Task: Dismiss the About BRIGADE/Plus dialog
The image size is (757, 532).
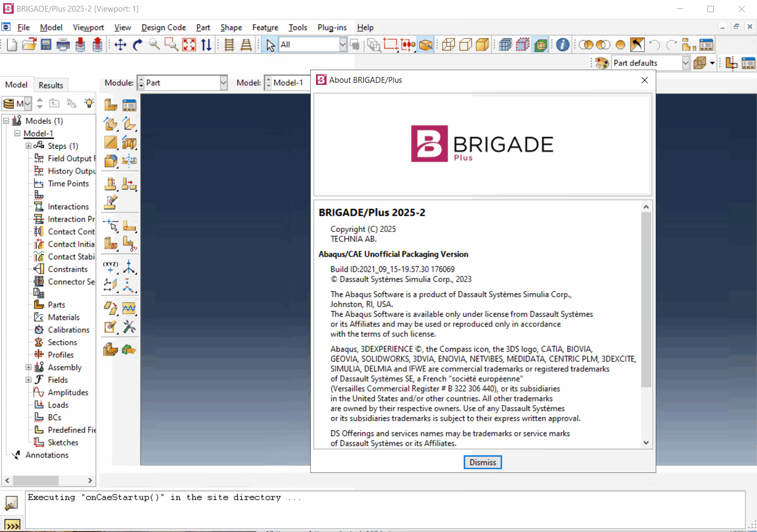Action: click(x=483, y=462)
